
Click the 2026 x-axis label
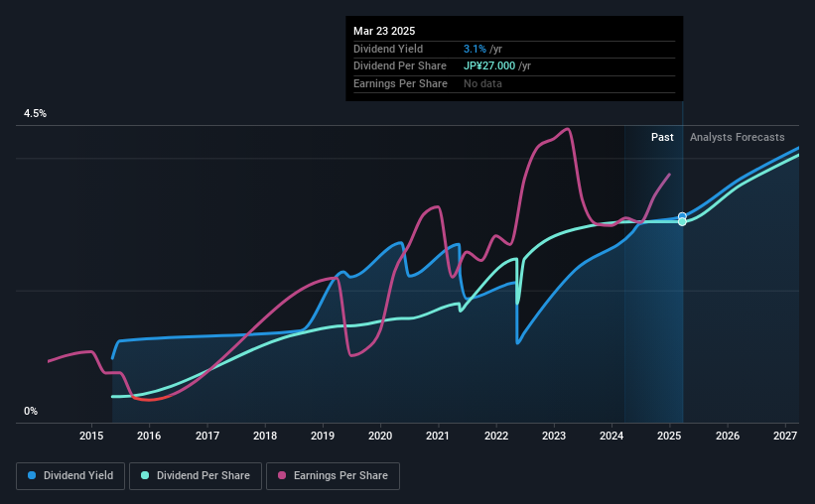pyautogui.click(x=728, y=436)
